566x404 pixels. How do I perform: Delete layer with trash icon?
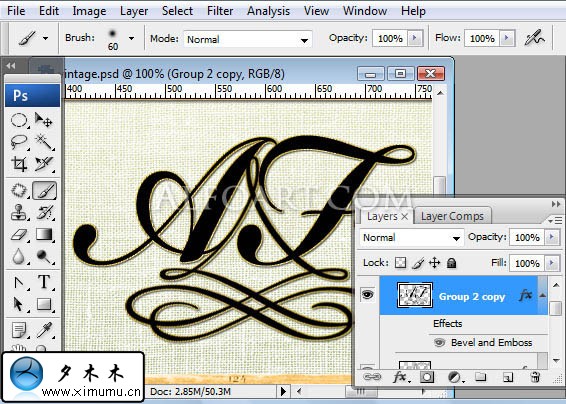(x=535, y=377)
